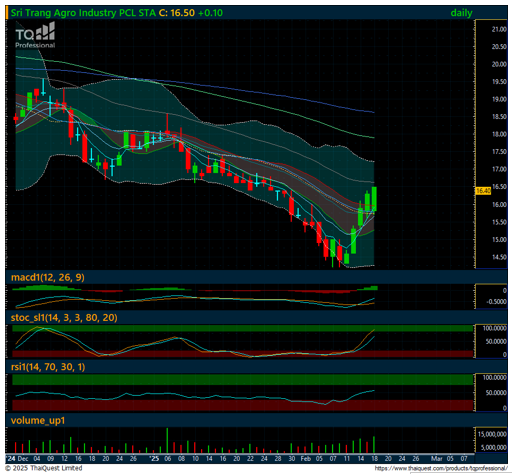Click the '24 Dec date axis label

17,459
